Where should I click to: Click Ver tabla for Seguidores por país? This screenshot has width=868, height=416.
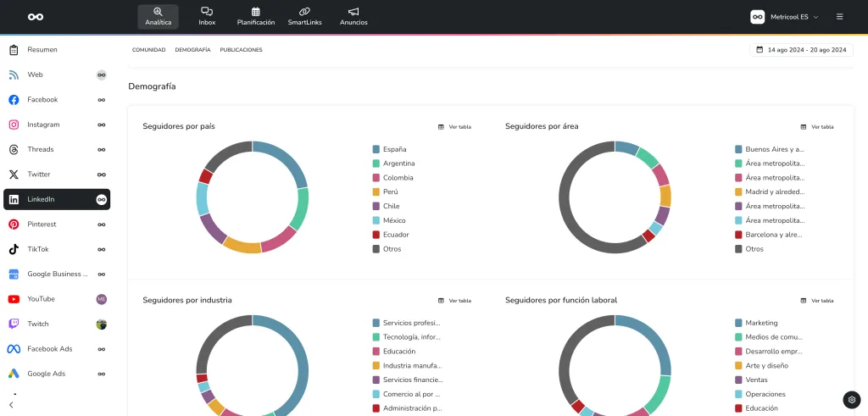coord(454,126)
